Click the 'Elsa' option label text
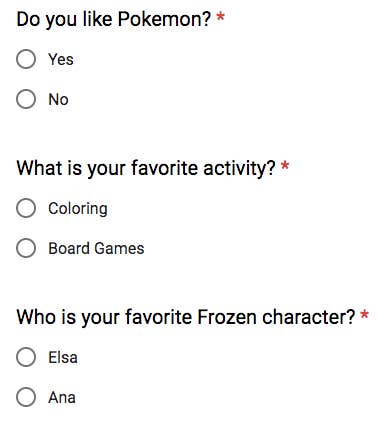The image size is (386, 421). click(x=63, y=357)
